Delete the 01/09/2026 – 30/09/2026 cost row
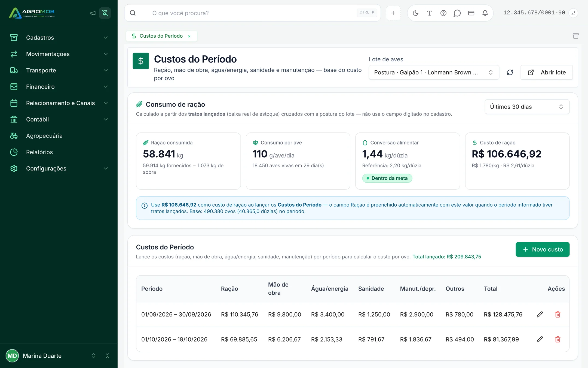 (x=558, y=315)
